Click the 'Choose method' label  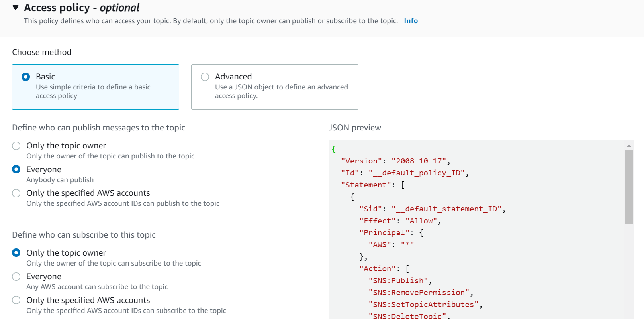[42, 52]
